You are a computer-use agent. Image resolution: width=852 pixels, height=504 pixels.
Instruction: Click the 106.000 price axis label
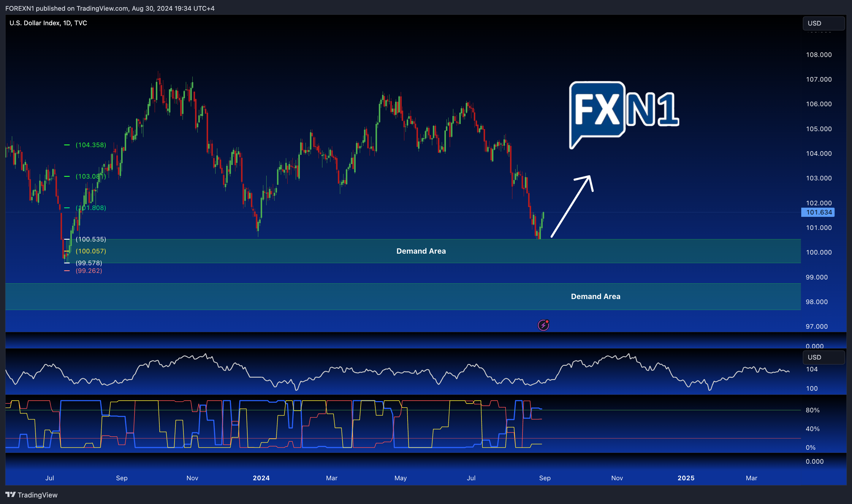point(819,104)
